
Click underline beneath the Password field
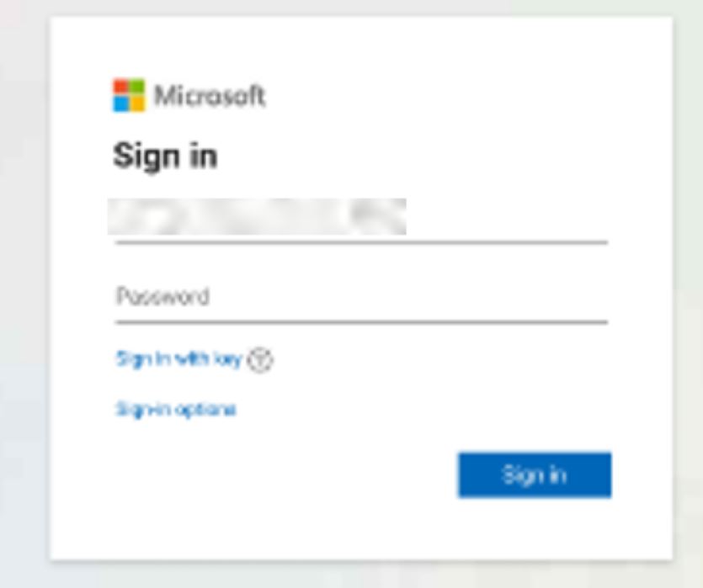[x=361, y=322]
